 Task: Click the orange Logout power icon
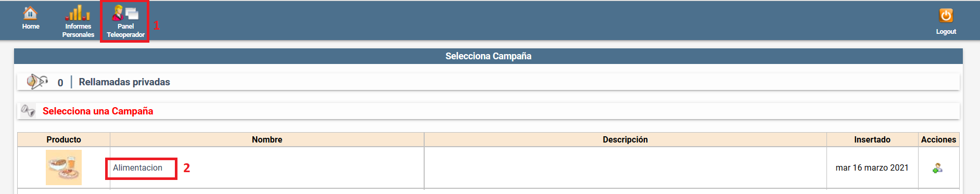click(x=946, y=15)
